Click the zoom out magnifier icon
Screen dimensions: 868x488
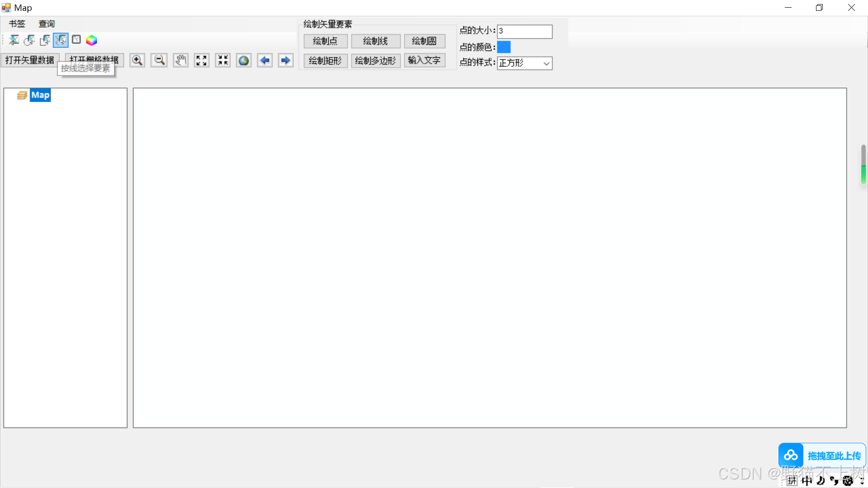159,61
